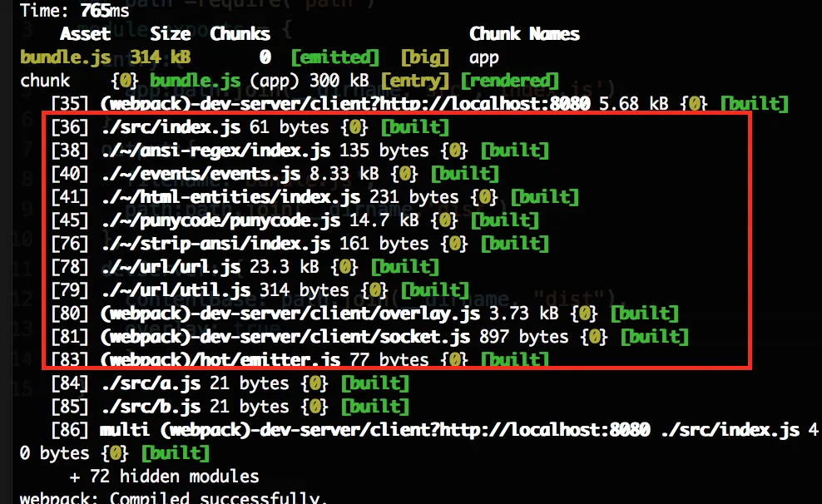
Task: Click the html-entities/index.js module path
Action: tap(231, 197)
